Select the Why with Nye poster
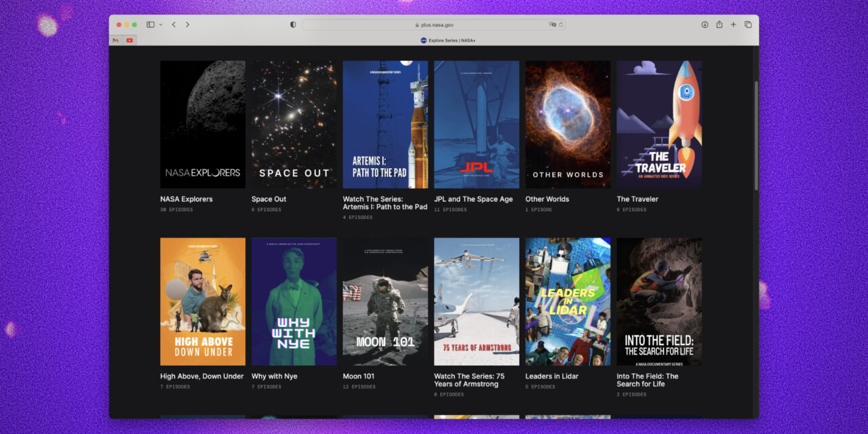This screenshot has height=434, width=868. (x=294, y=301)
